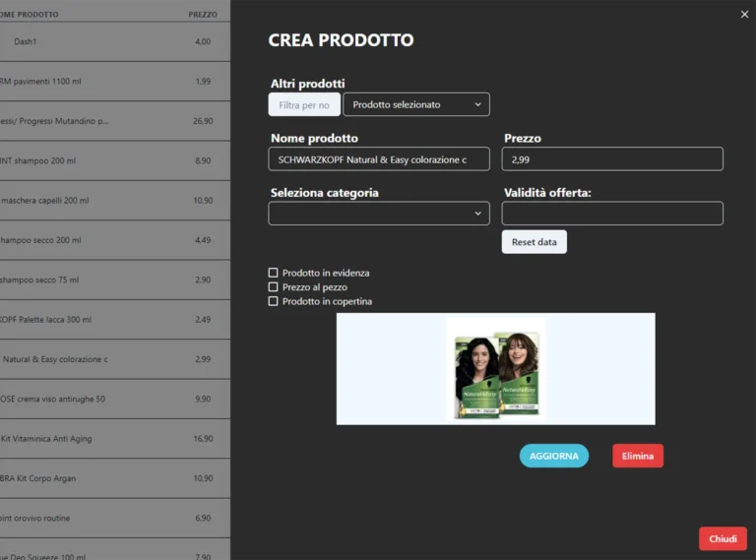This screenshot has width=756, height=560.
Task: Select the Progressi Mutandino product row
Action: click(x=115, y=121)
